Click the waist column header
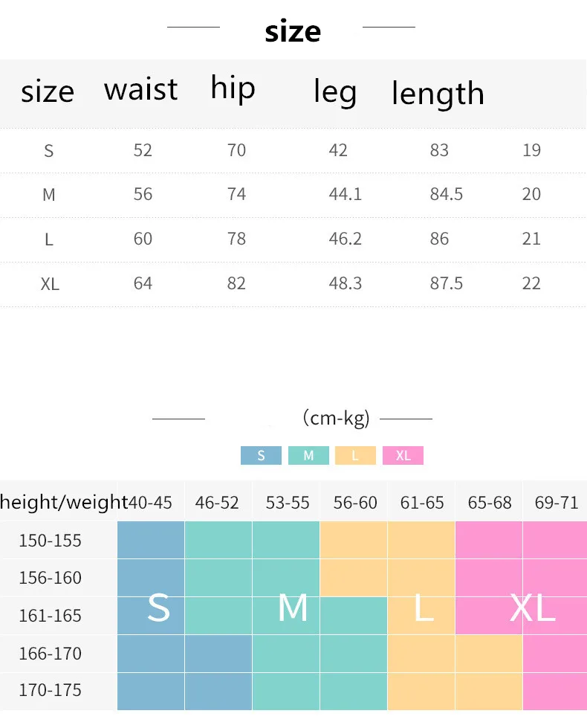587x728 pixels. (x=141, y=89)
